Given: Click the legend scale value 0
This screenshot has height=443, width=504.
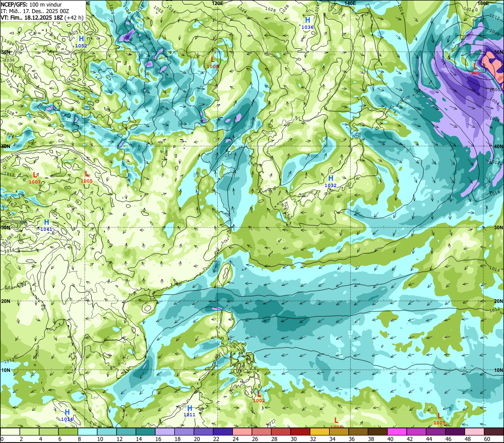Looking at the screenshot, I should 2,439.
